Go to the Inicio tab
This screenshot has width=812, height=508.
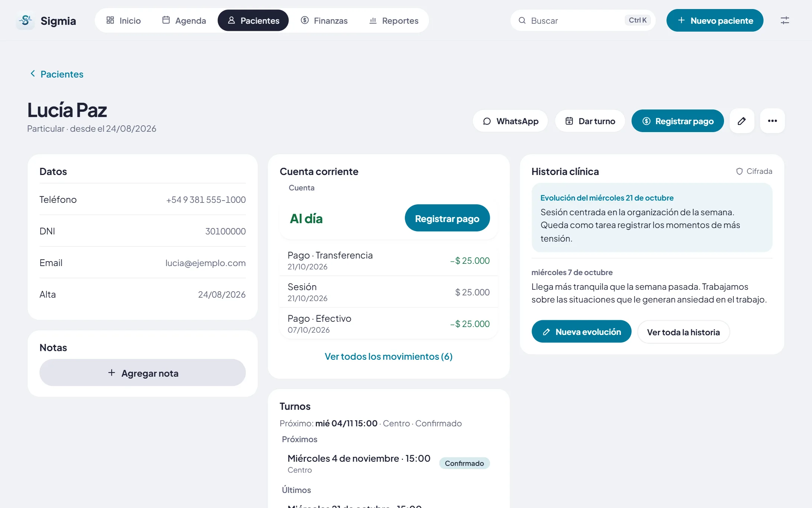[124, 20]
